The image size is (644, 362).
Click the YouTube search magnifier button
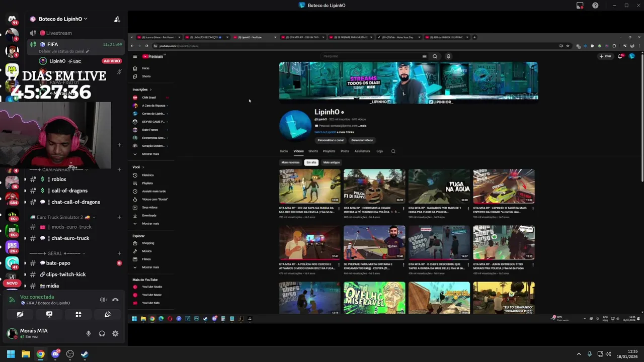click(x=435, y=56)
